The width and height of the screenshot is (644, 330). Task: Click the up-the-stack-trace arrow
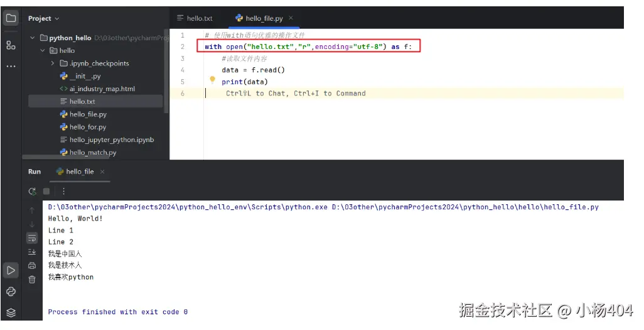(x=32, y=211)
